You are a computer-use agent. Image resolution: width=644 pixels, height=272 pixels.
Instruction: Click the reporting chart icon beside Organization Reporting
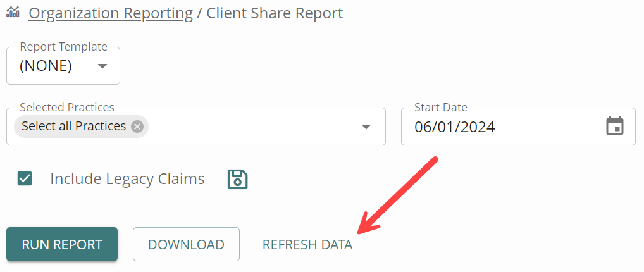pyautogui.click(x=13, y=12)
